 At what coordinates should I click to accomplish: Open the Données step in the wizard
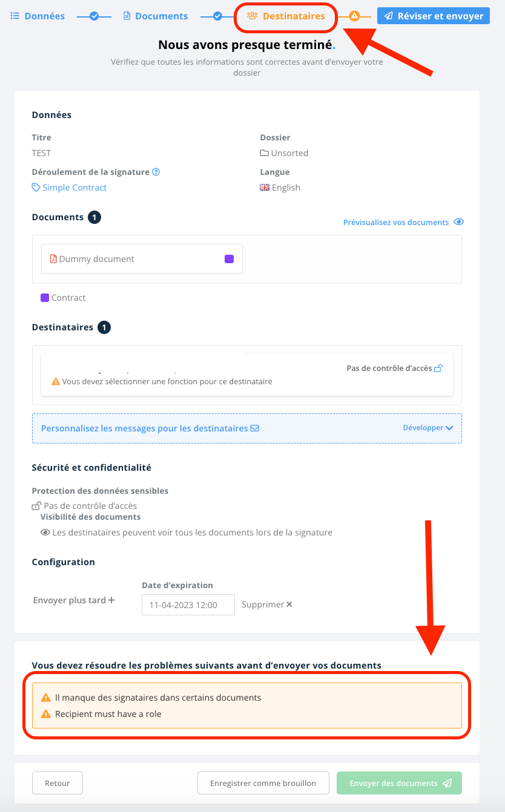[38, 16]
